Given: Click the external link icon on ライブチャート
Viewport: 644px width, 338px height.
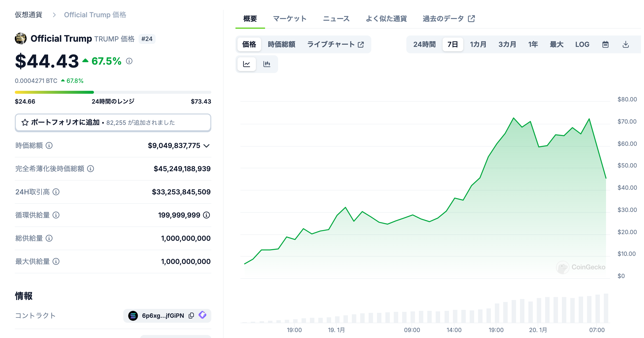Looking at the screenshot, I should click(361, 45).
